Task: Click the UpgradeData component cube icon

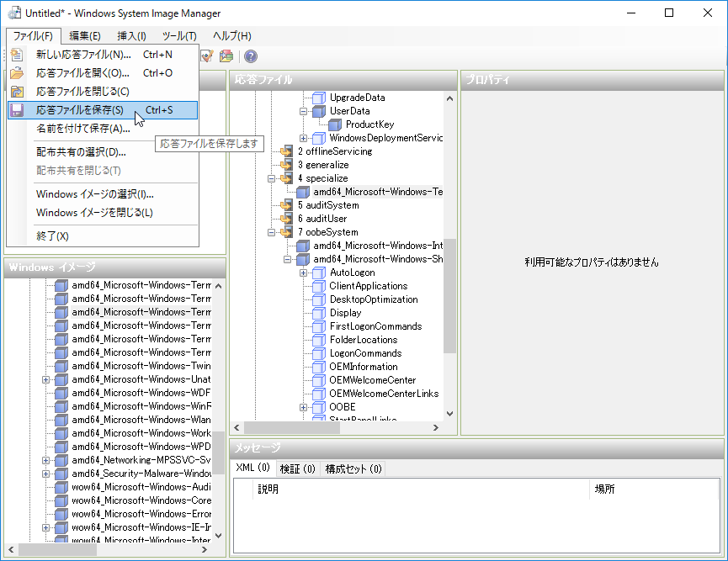Action: pyautogui.click(x=318, y=98)
